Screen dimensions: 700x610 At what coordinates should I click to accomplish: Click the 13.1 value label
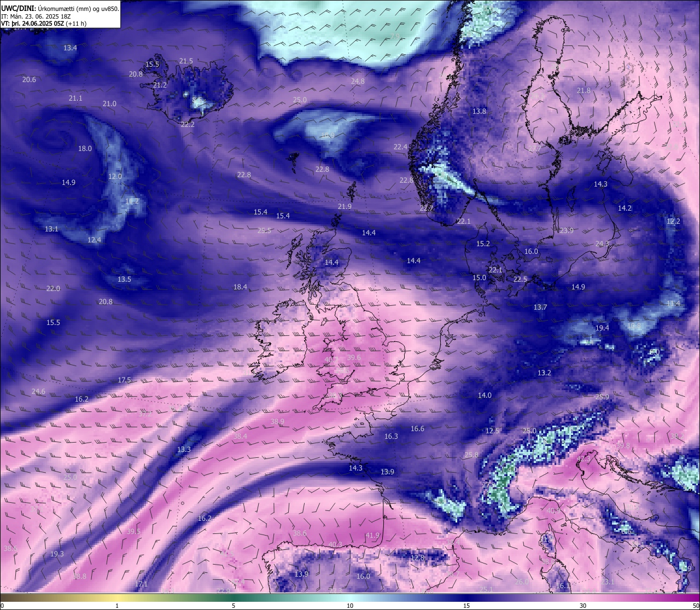tap(51, 229)
